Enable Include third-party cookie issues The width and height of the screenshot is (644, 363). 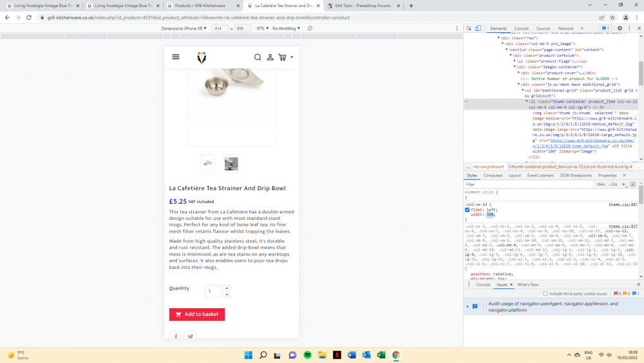point(545,293)
